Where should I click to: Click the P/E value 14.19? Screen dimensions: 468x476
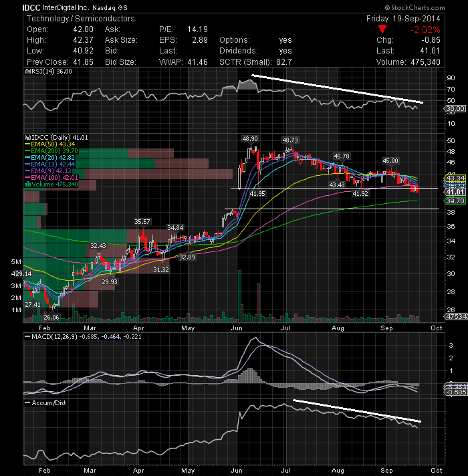pos(198,29)
